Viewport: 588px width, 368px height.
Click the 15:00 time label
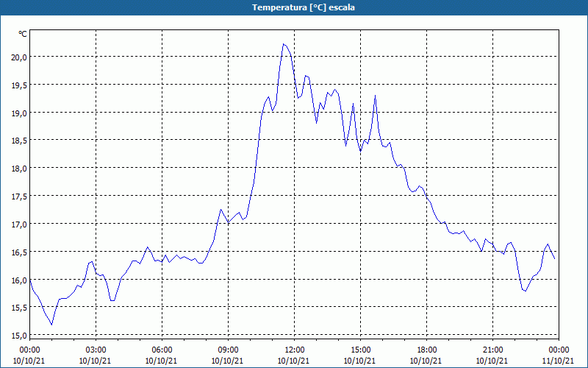click(x=360, y=350)
